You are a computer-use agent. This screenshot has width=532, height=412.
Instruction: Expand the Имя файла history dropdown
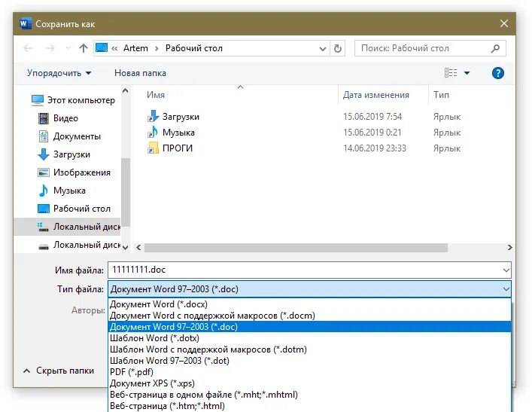click(506, 270)
